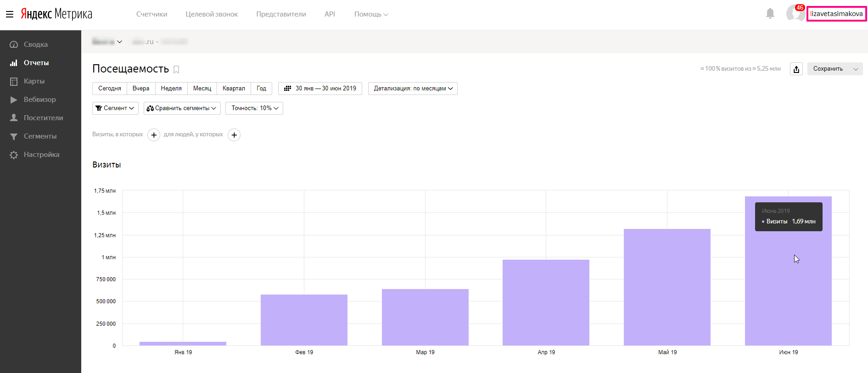Open notifications bell icon

tap(770, 14)
